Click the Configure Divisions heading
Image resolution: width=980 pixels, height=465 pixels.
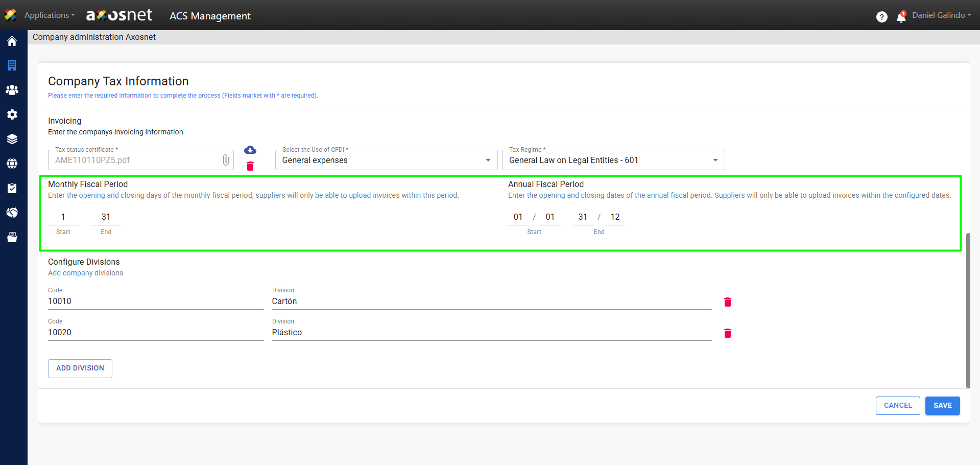84,262
